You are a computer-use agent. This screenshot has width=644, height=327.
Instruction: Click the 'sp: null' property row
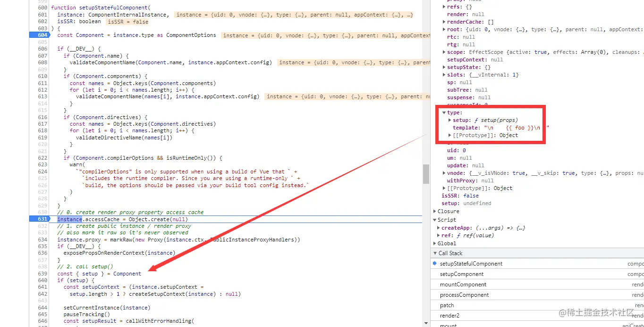pyautogui.click(x=459, y=82)
